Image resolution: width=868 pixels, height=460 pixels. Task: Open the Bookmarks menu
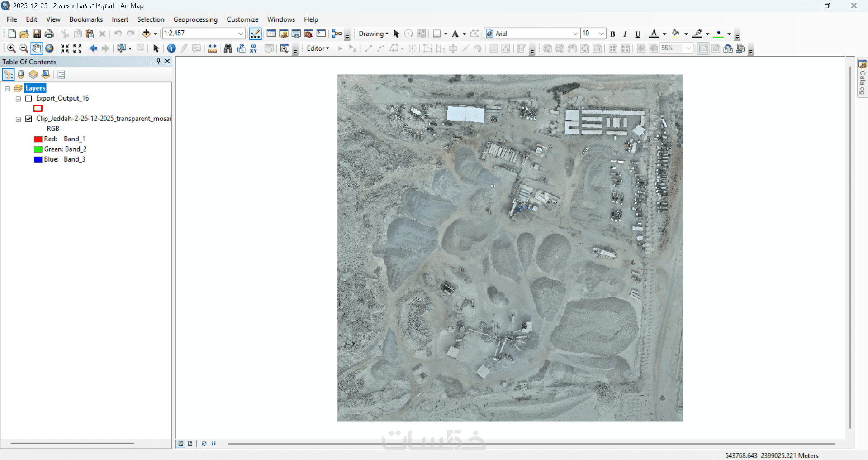pos(86,19)
